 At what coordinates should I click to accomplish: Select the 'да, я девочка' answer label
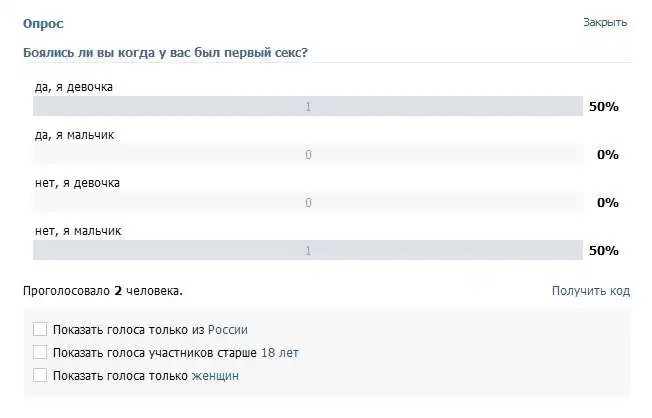pos(74,87)
